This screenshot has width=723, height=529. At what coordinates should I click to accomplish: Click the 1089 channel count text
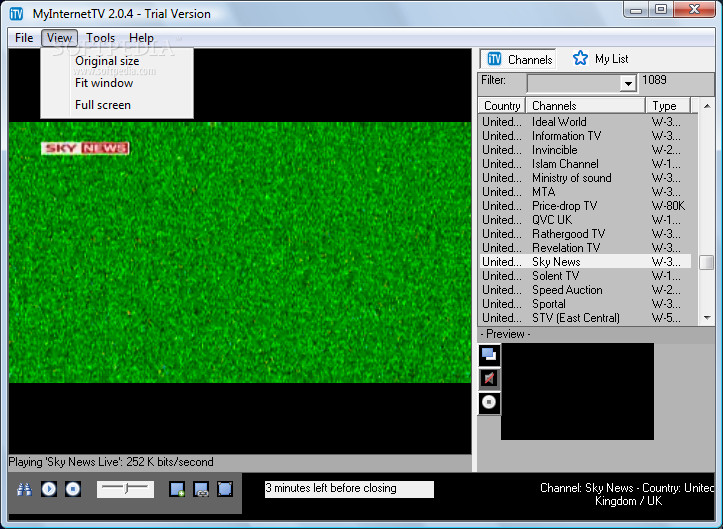click(654, 80)
